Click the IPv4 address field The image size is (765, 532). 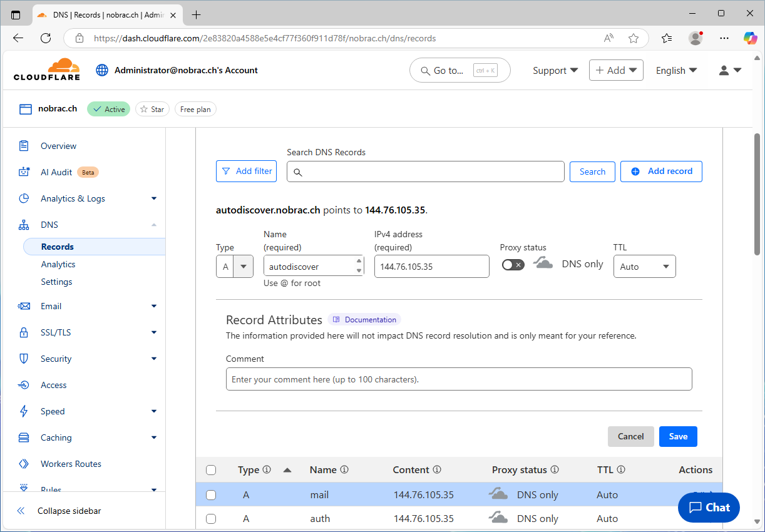coord(432,266)
